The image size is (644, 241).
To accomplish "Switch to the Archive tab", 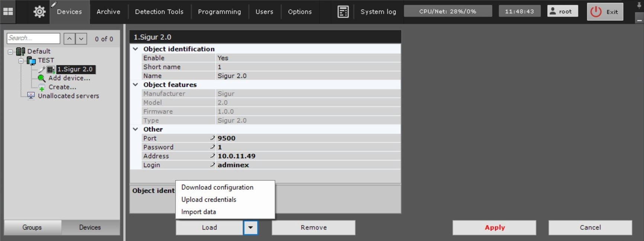I will (108, 12).
